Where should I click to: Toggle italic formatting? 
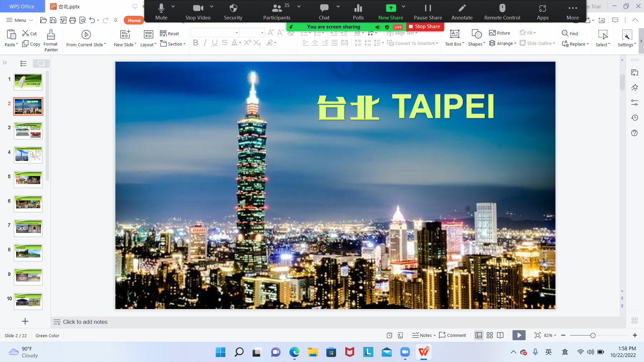[205, 43]
